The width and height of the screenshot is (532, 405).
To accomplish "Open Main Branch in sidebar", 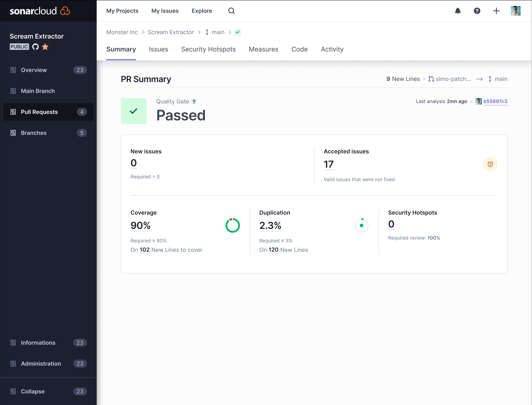I will [48, 91].
